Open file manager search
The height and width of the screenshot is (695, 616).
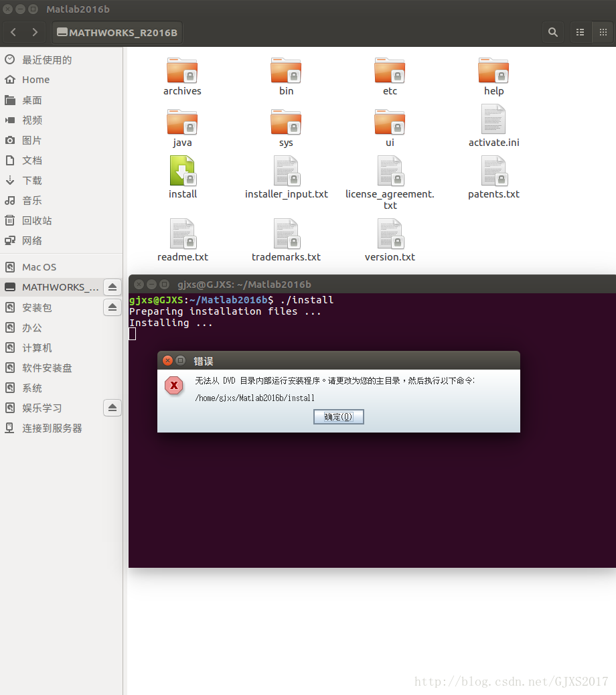552,32
